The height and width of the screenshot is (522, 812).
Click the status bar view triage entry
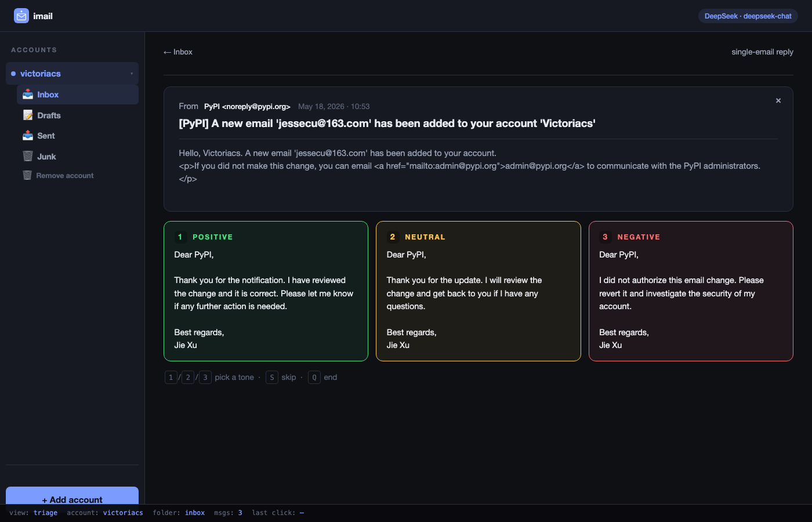[34, 513]
